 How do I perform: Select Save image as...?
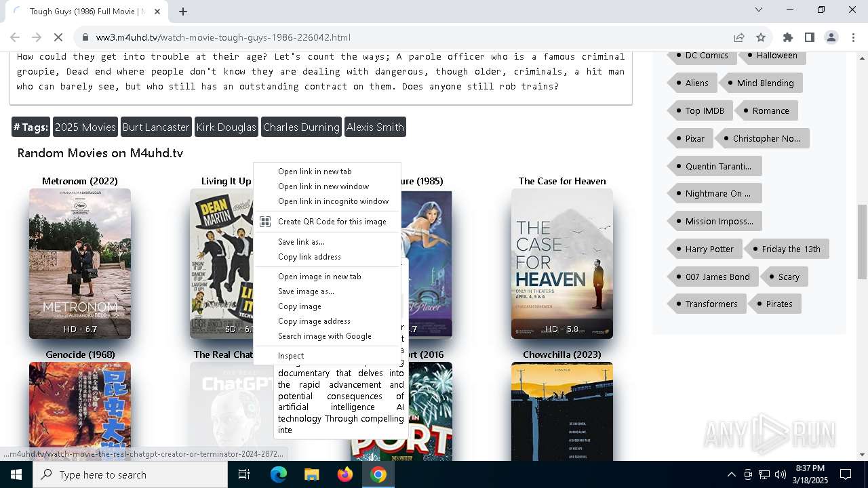(x=327, y=291)
